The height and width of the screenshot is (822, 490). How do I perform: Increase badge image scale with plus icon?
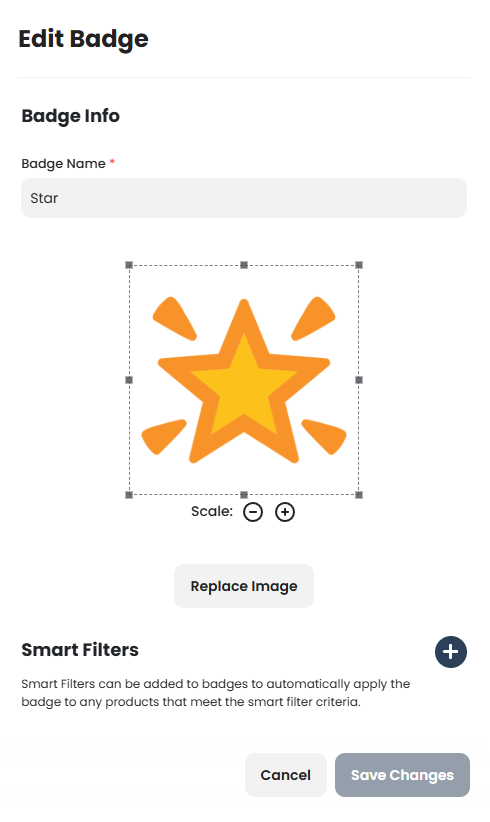(285, 512)
